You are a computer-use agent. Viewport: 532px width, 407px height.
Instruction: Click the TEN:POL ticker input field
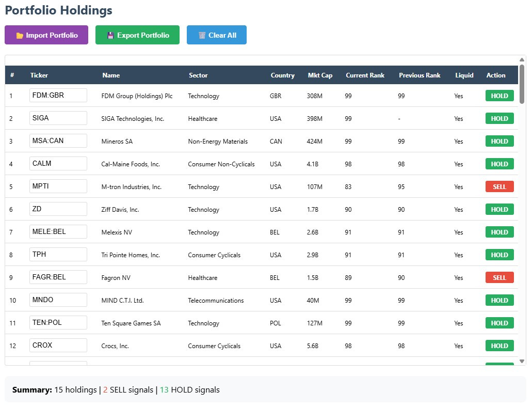(58, 323)
